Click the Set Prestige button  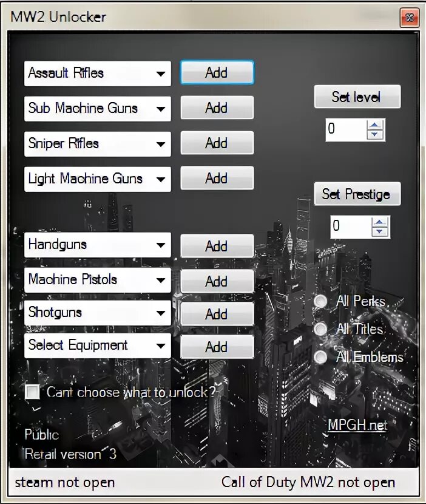(357, 194)
